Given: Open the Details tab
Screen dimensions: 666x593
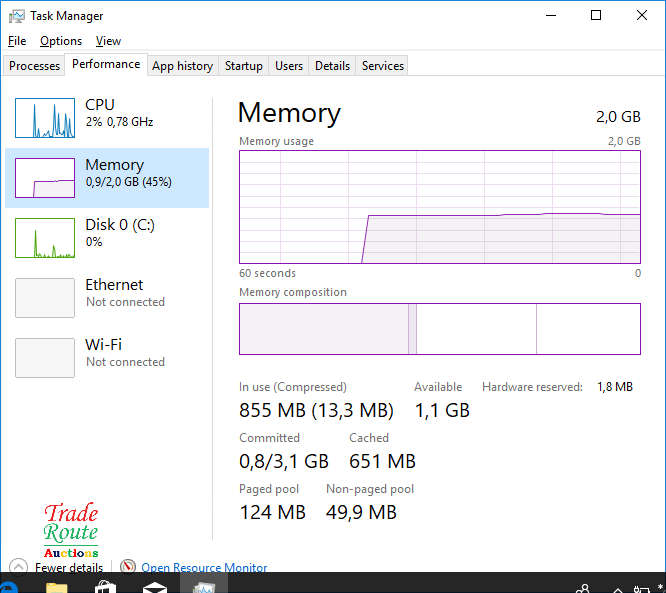Looking at the screenshot, I should tap(332, 66).
